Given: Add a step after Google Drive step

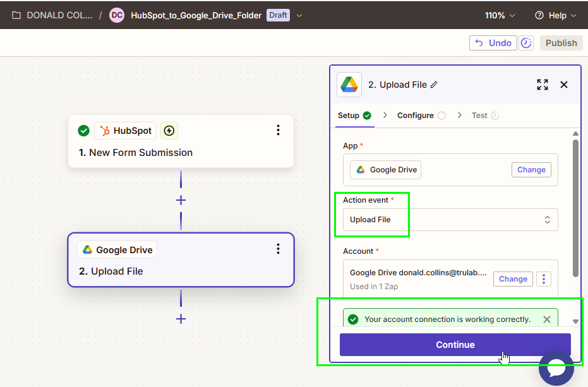Looking at the screenshot, I should coord(181,319).
